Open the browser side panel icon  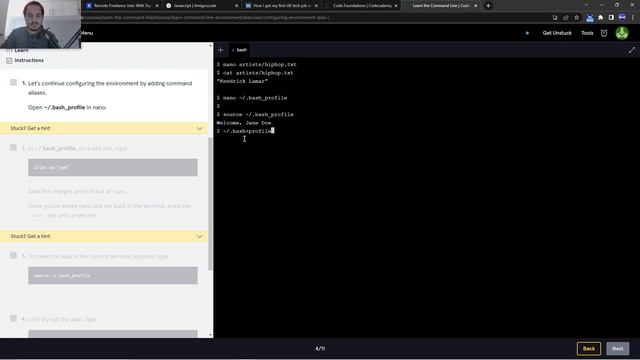pyautogui.click(x=611, y=18)
